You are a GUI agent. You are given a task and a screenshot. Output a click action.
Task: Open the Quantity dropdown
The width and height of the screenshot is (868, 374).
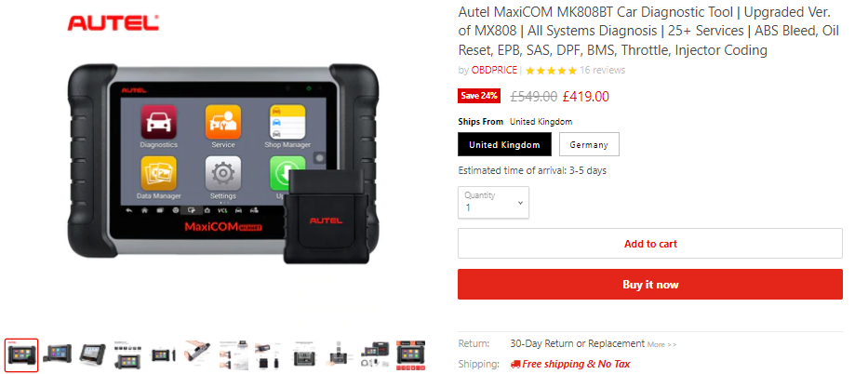point(493,203)
